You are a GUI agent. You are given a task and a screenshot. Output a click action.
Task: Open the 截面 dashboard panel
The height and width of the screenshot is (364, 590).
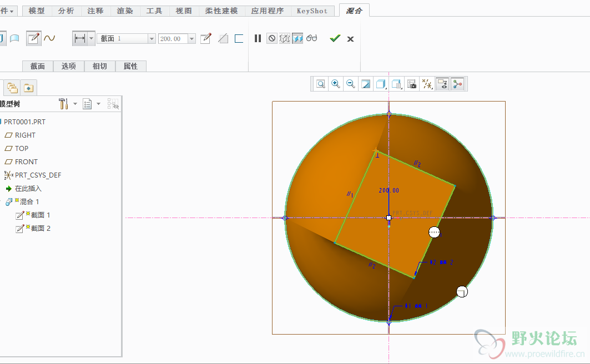(x=38, y=66)
